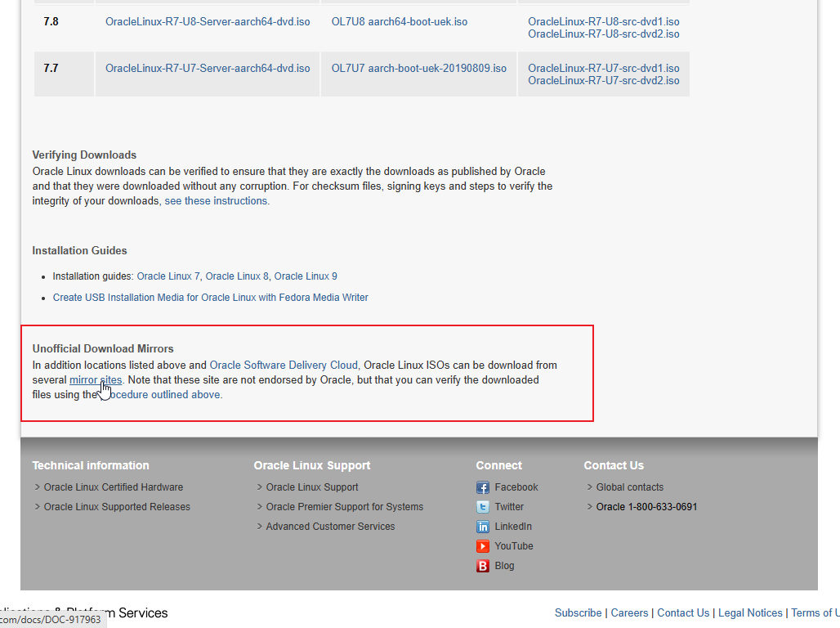Click the Twitter bird icon

[x=483, y=507]
